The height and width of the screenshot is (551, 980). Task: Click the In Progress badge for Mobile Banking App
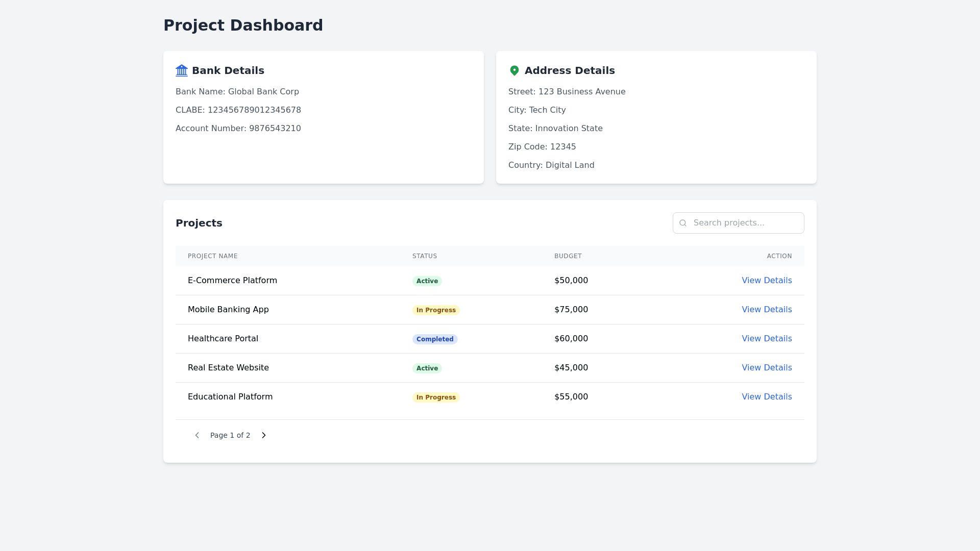(436, 310)
